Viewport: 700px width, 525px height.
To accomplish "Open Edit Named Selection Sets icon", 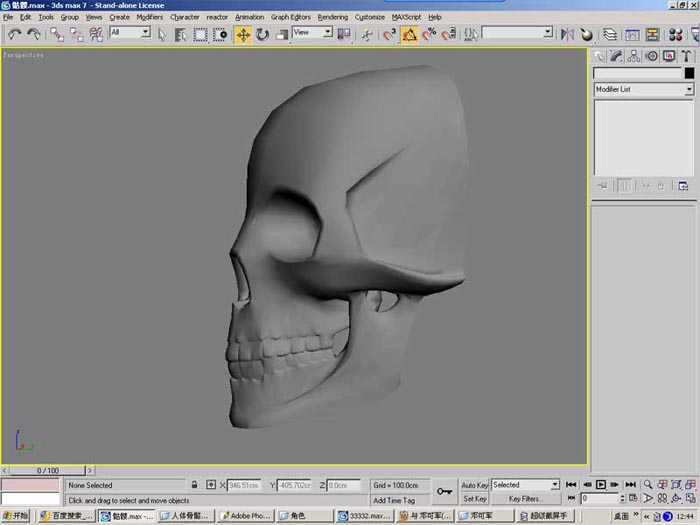I will [x=471, y=34].
